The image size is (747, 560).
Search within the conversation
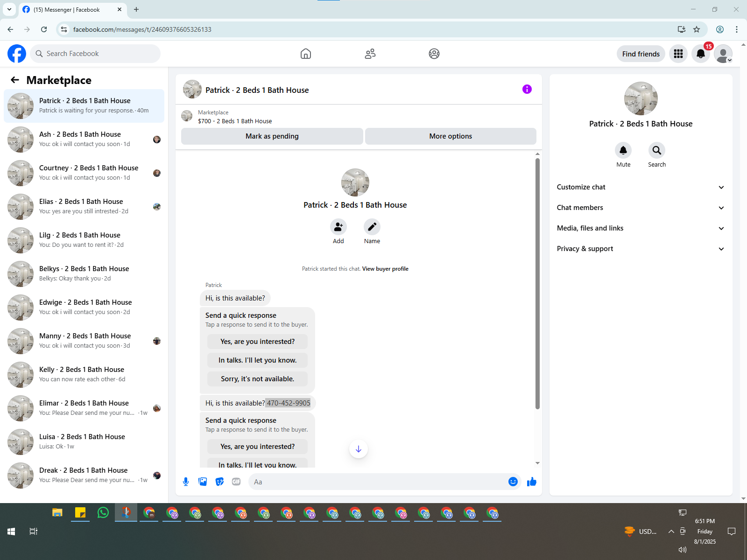click(x=657, y=150)
